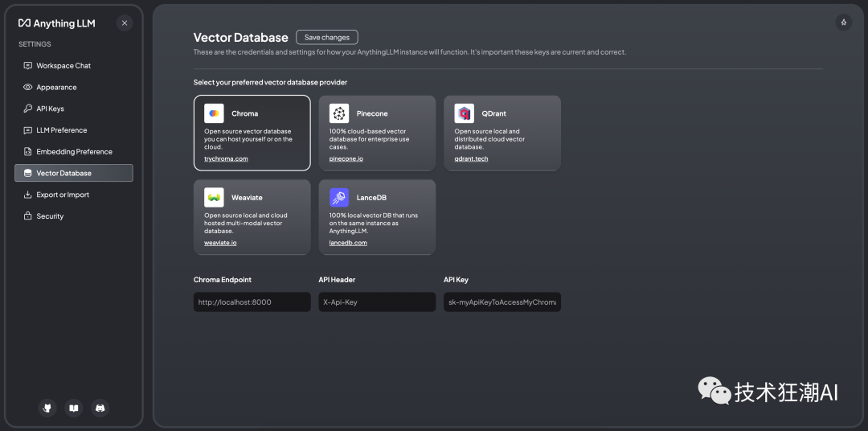Click the QDrant logo icon

(x=464, y=113)
